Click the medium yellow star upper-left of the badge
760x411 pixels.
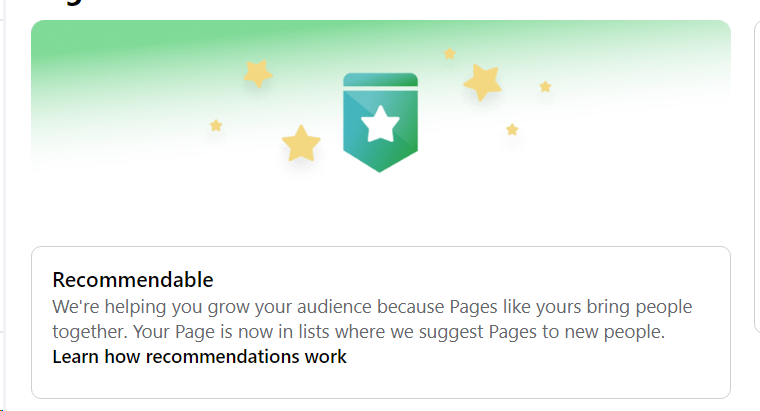tap(258, 72)
